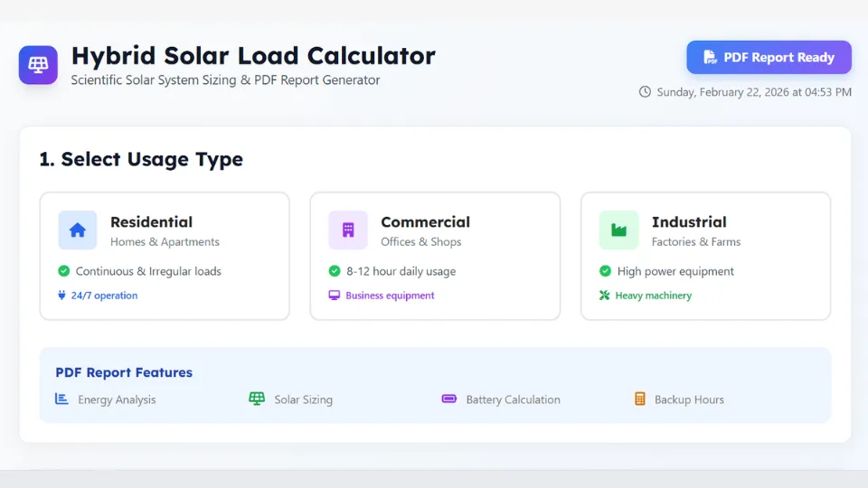Click the check beside Continuous & Irregular loads
Image resolution: width=868 pixels, height=488 pixels.
coord(64,271)
